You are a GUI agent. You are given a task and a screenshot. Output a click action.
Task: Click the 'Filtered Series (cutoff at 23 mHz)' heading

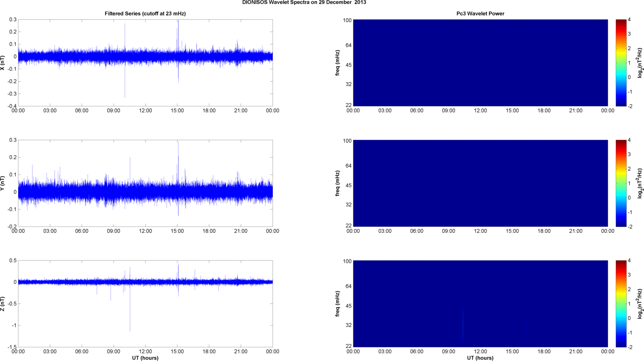145,14
